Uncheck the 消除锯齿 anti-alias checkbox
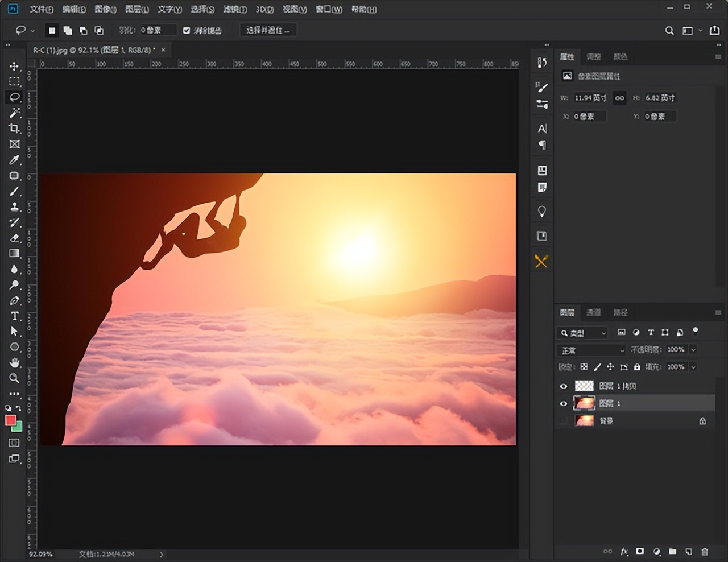Image resolution: width=728 pixels, height=562 pixels. 187,31
